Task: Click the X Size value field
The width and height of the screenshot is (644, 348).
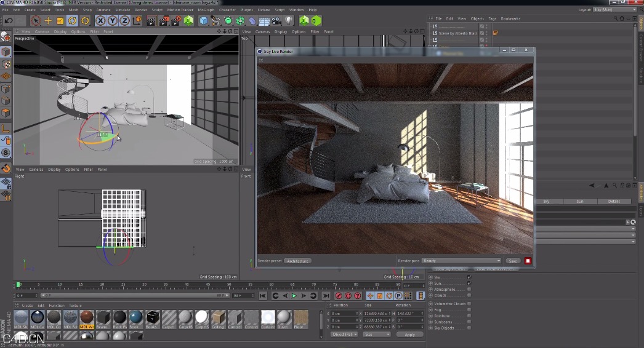Action: coord(377,314)
